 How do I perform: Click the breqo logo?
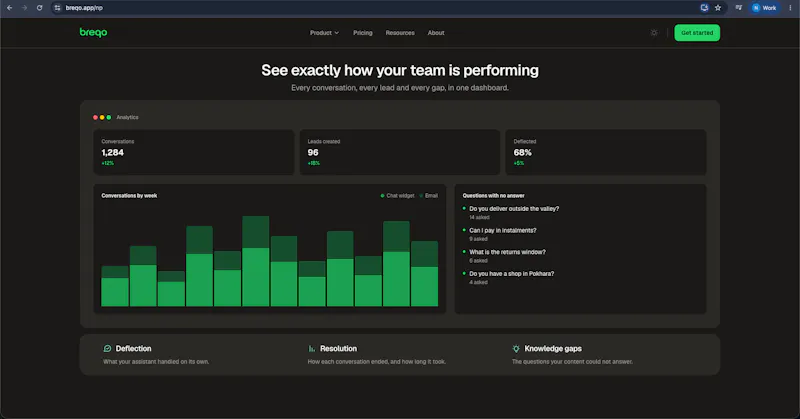[93, 33]
